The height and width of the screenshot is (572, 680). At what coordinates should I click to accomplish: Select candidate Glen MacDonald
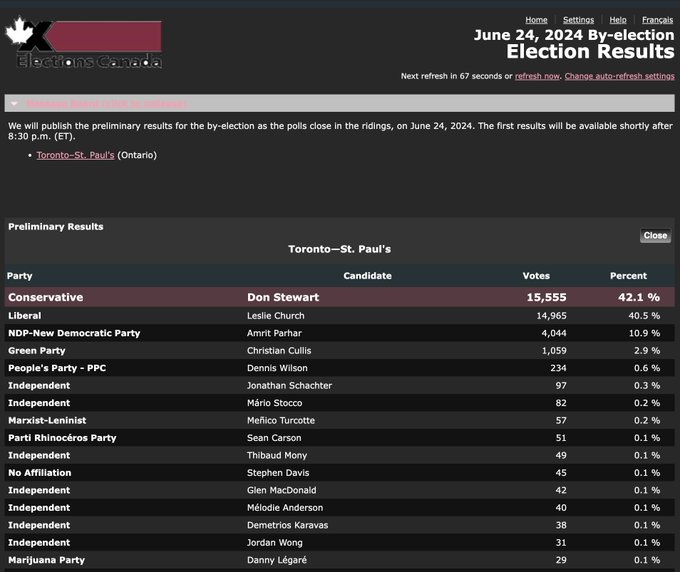[x=281, y=490]
